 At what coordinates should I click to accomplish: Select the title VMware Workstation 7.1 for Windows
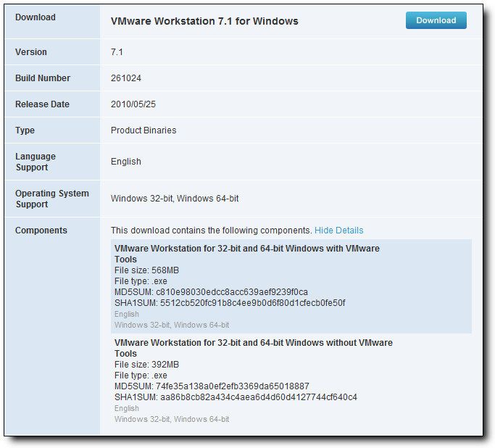tap(204, 21)
